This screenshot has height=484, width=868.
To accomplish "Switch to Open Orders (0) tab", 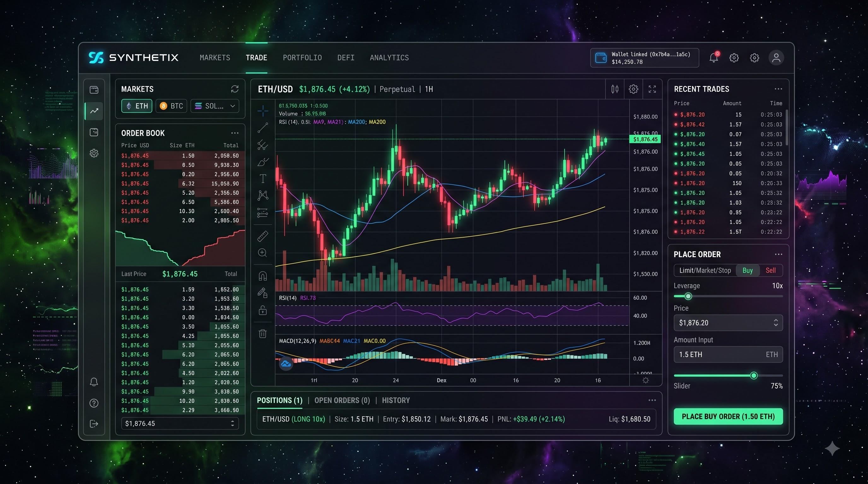I will (342, 400).
